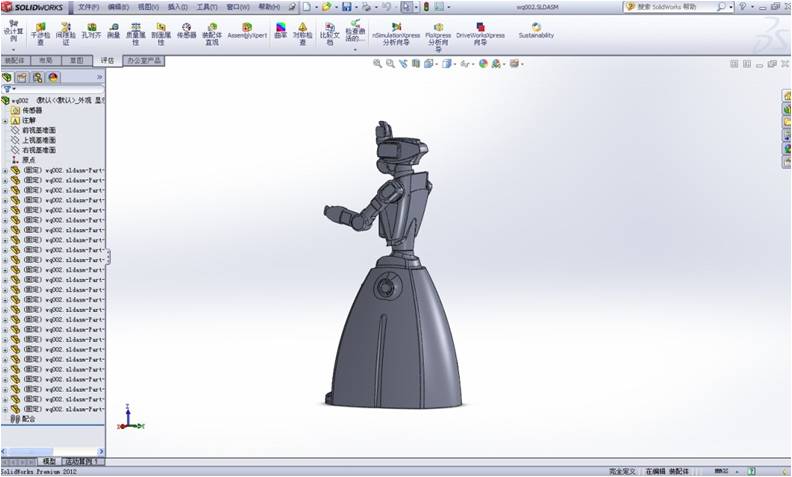Click the 模型 Model tab at bottom

click(x=48, y=461)
